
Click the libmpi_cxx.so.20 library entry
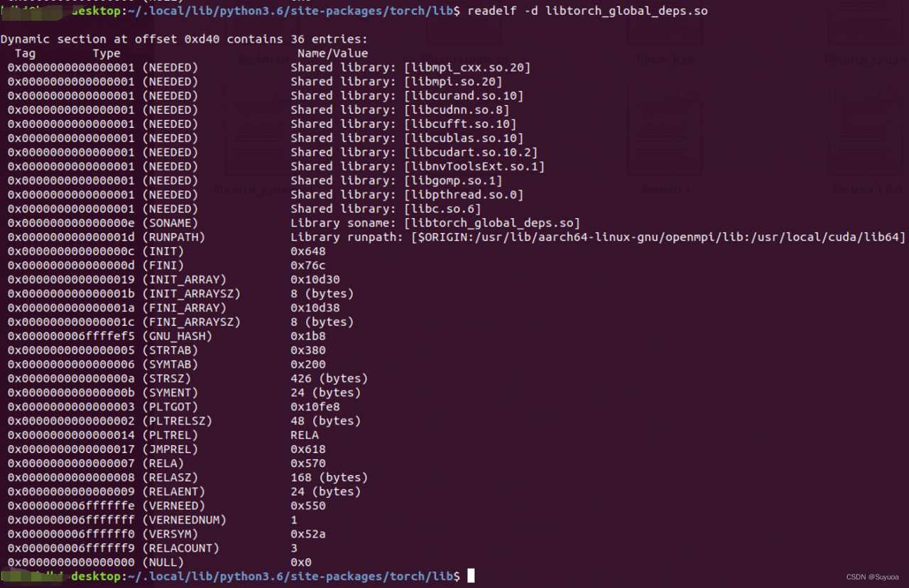467,67
